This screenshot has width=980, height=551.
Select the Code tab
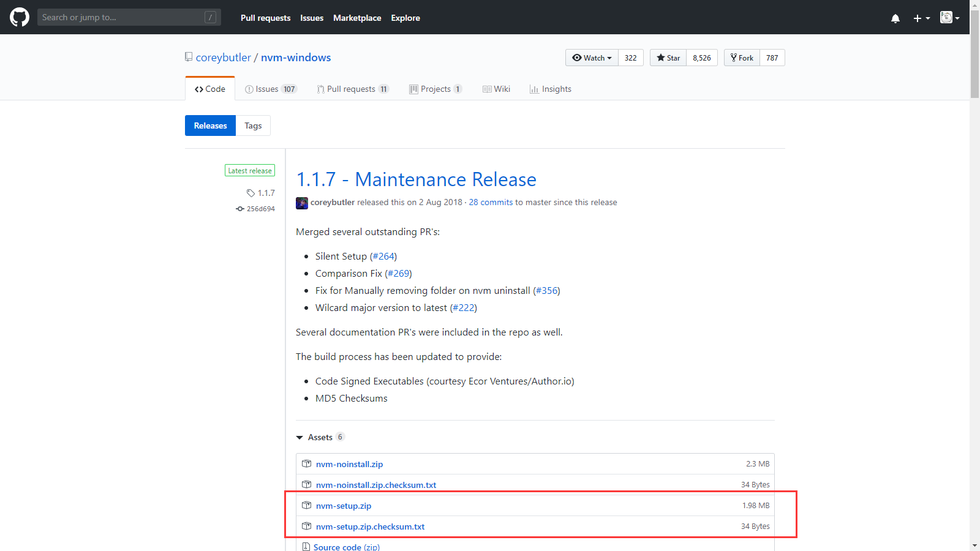pyautogui.click(x=210, y=89)
